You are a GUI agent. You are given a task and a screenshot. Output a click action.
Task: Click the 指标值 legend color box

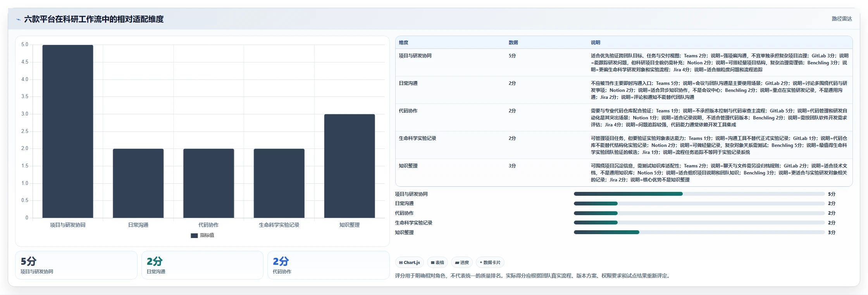click(x=194, y=235)
